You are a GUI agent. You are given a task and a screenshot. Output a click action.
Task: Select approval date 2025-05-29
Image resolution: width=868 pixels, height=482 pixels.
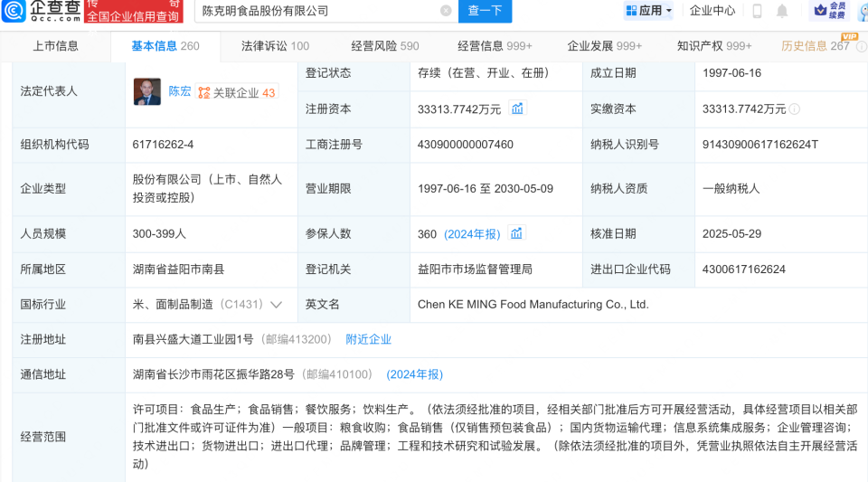click(x=731, y=234)
